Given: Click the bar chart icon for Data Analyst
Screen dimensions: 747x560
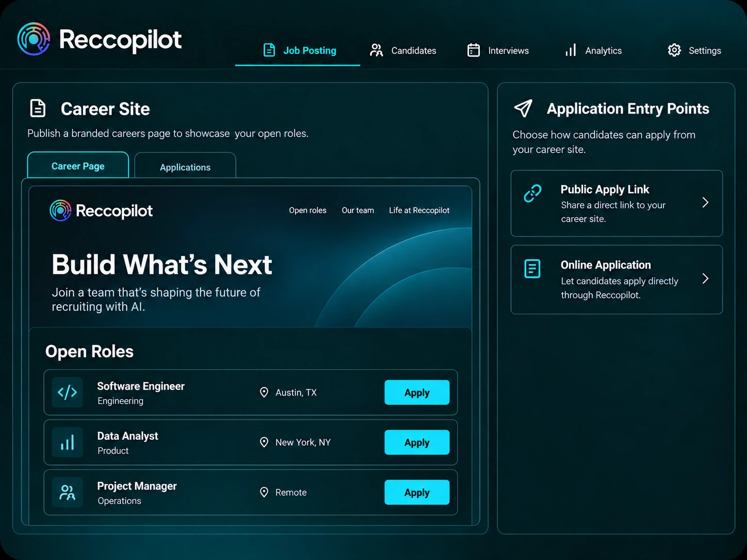Looking at the screenshot, I should point(68,442).
